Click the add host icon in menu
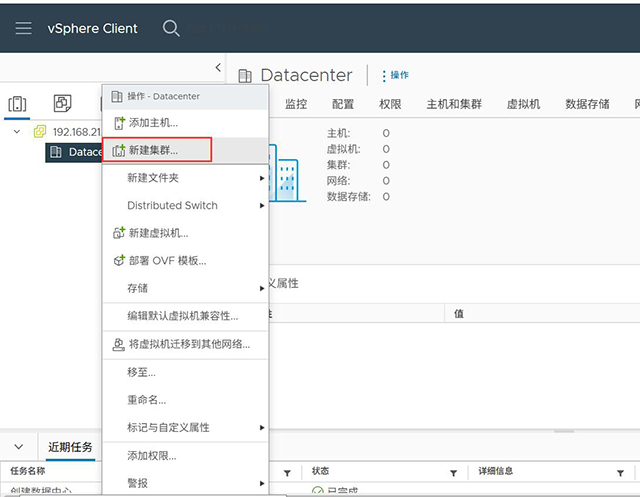Image resolution: width=640 pixels, height=497 pixels. (119, 123)
